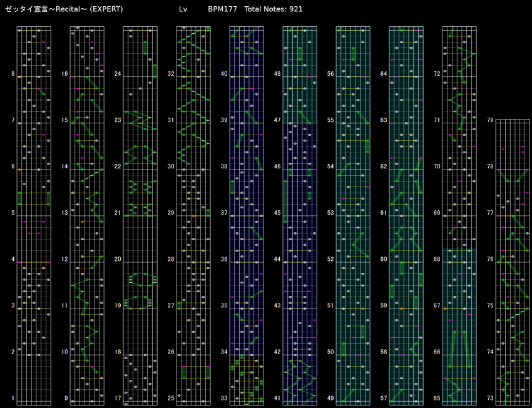
Task: Jump to measure 56 marker
Action: point(330,74)
